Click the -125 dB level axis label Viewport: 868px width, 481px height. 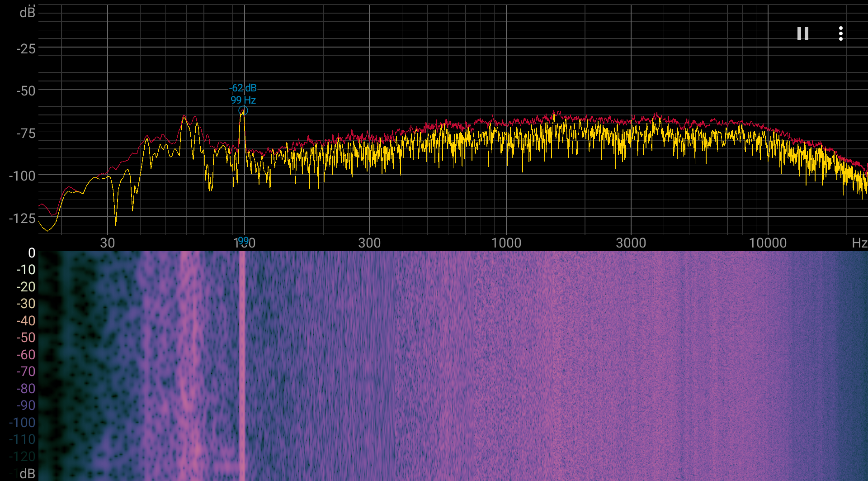(22, 219)
